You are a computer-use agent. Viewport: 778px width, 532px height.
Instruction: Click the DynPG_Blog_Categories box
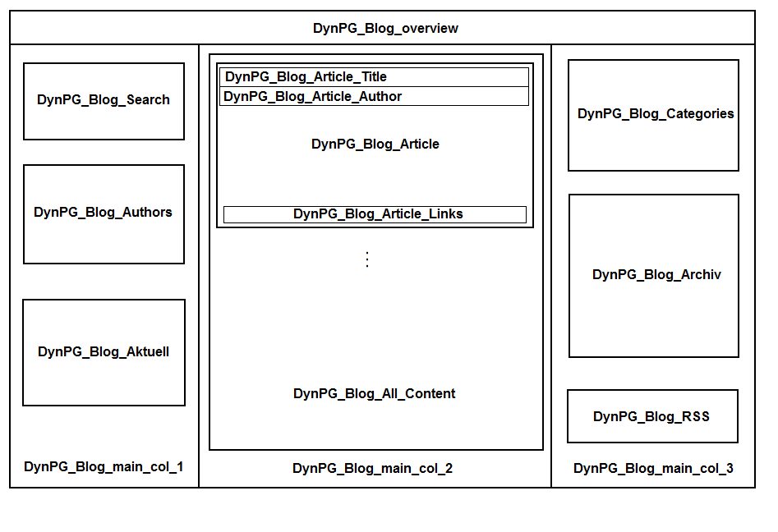(x=654, y=115)
